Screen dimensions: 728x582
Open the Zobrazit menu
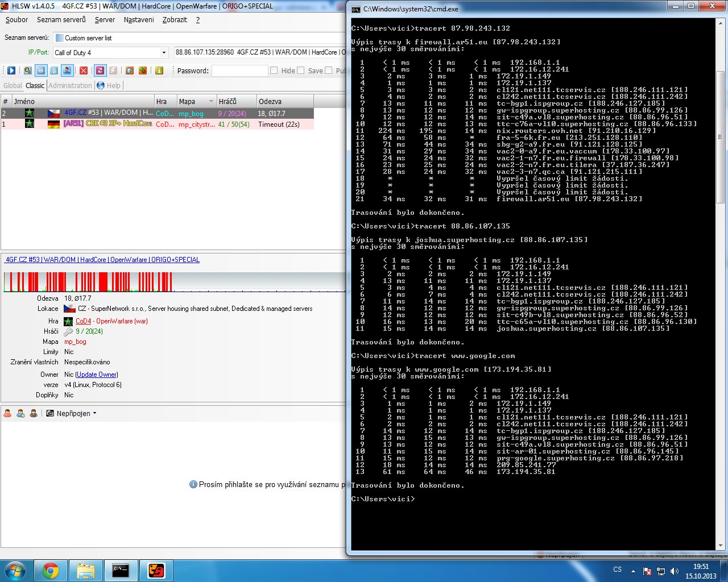[175, 20]
